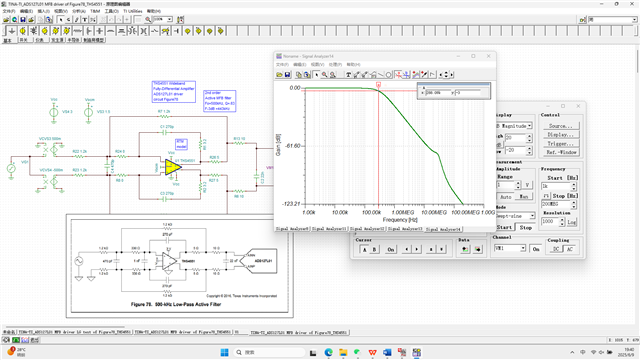The height and width of the screenshot is (360, 640).
Task: Click right data transfer icon in Data panel
Action: pos(478,249)
